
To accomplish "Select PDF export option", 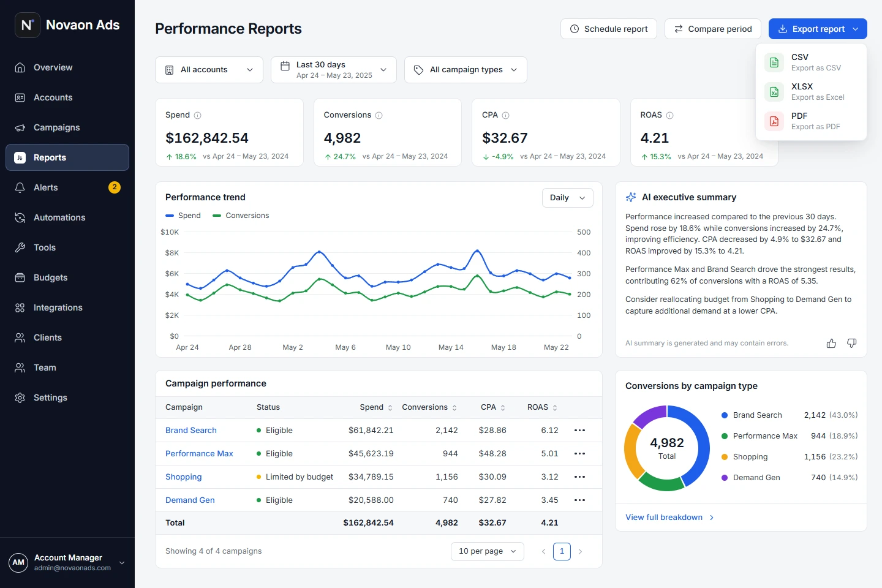I will (x=811, y=121).
